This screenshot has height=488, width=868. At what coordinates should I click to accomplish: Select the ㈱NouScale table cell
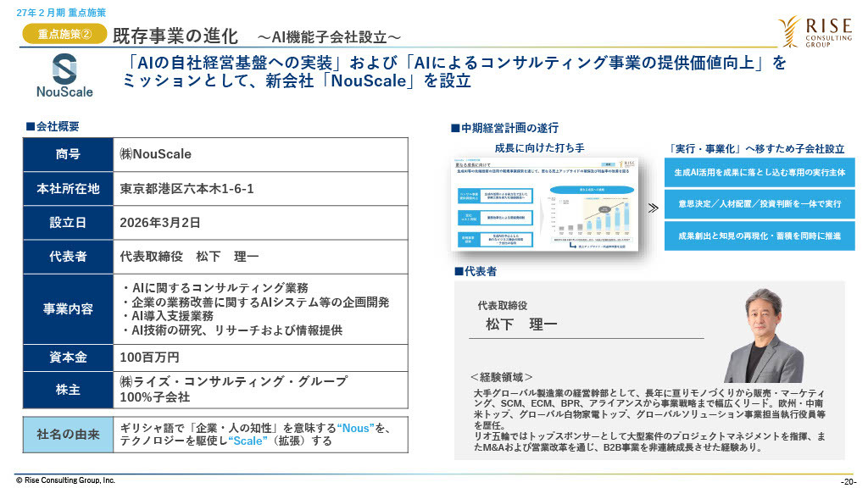(x=261, y=154)
